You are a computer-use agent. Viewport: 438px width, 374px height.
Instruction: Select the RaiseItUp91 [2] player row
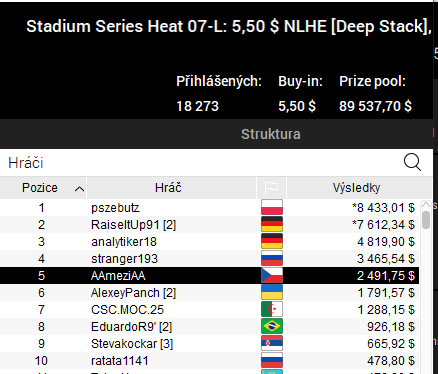(x=209, y=225)
